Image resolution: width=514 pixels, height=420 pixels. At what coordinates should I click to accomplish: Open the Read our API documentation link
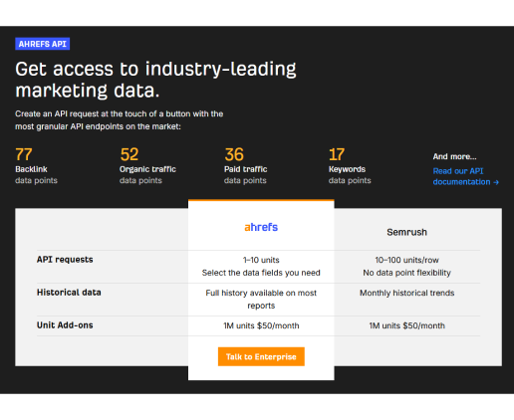465,176
